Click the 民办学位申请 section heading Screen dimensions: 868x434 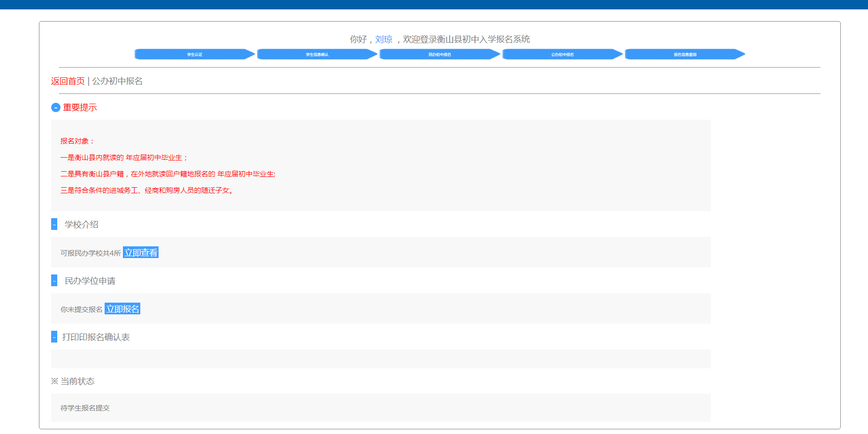pyautogui.click(x=90, y=281)
